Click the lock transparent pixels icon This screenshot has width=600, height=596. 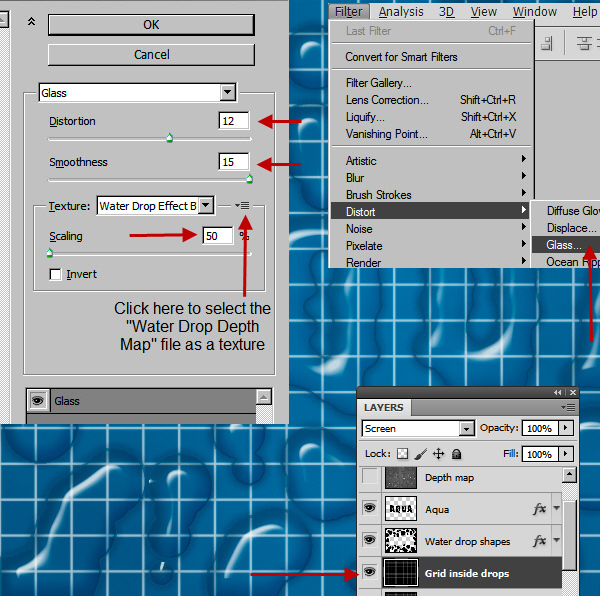[402, 454]
